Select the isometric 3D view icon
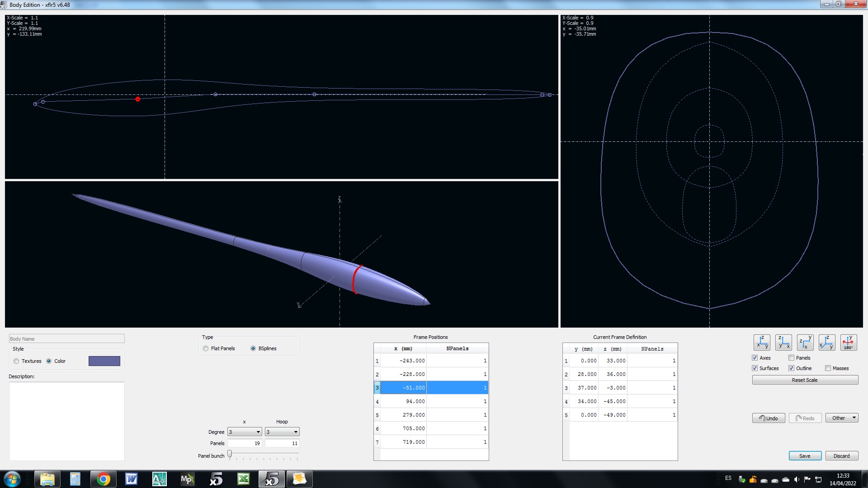 827,343
